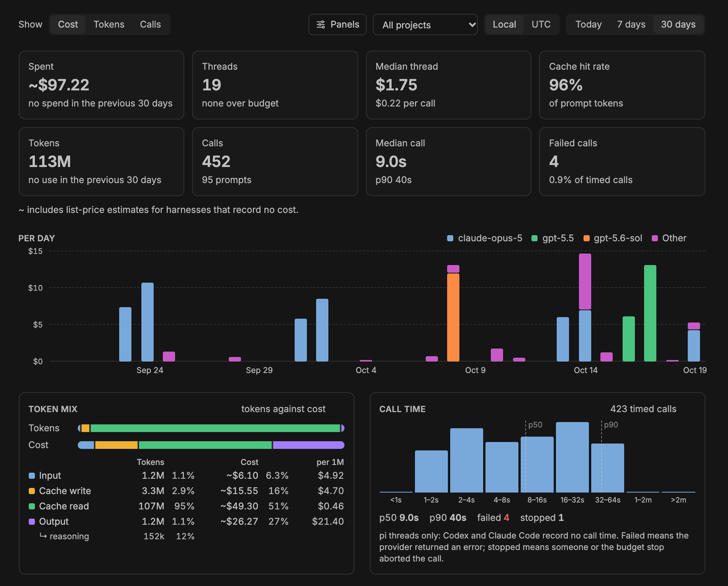Click the 'Oct 14' axis label
The width and height of the screenshot is (728, 586).
(x=586, y=370)
